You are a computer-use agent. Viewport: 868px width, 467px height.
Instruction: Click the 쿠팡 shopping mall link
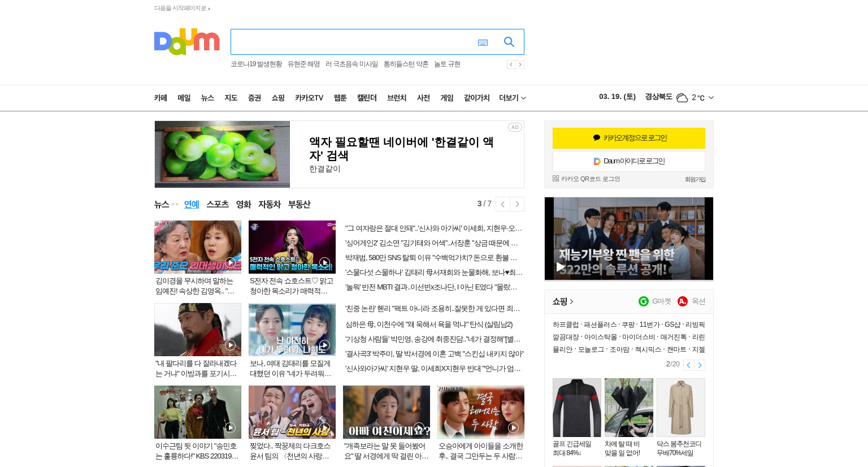point(628,325)
